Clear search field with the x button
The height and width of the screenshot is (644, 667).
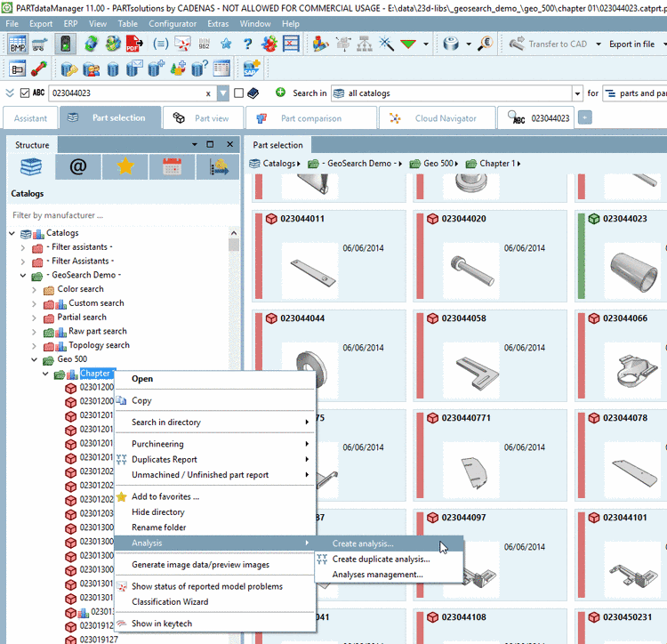(x=208, y=93)
